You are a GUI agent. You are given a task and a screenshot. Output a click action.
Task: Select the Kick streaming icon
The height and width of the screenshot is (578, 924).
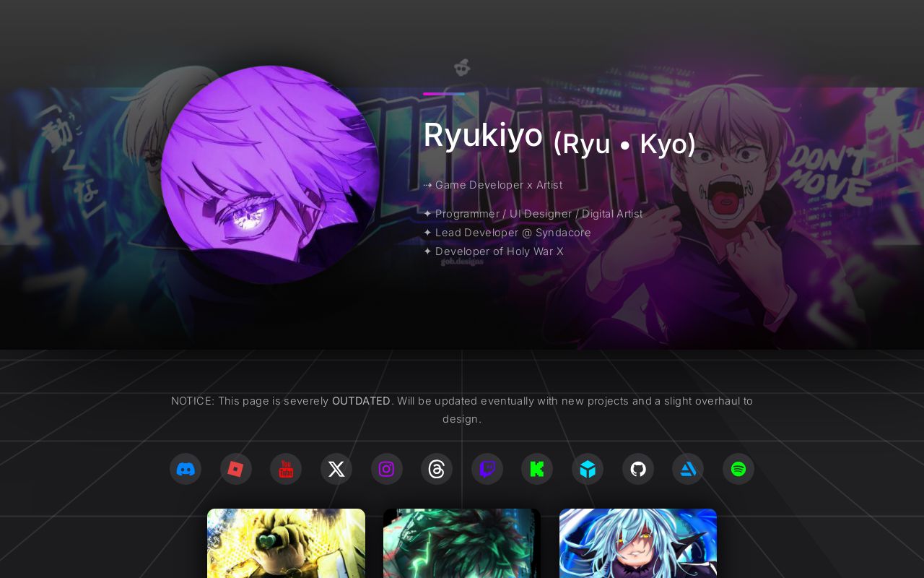pos(537,469)
